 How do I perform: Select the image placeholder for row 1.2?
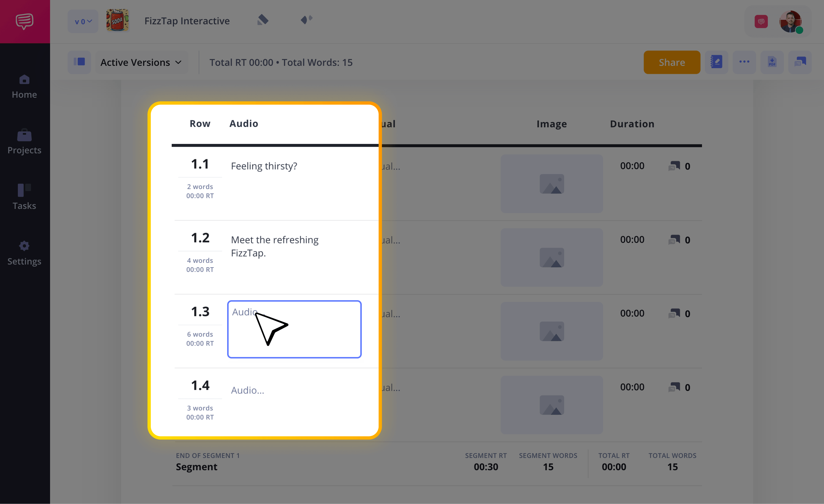552,258
